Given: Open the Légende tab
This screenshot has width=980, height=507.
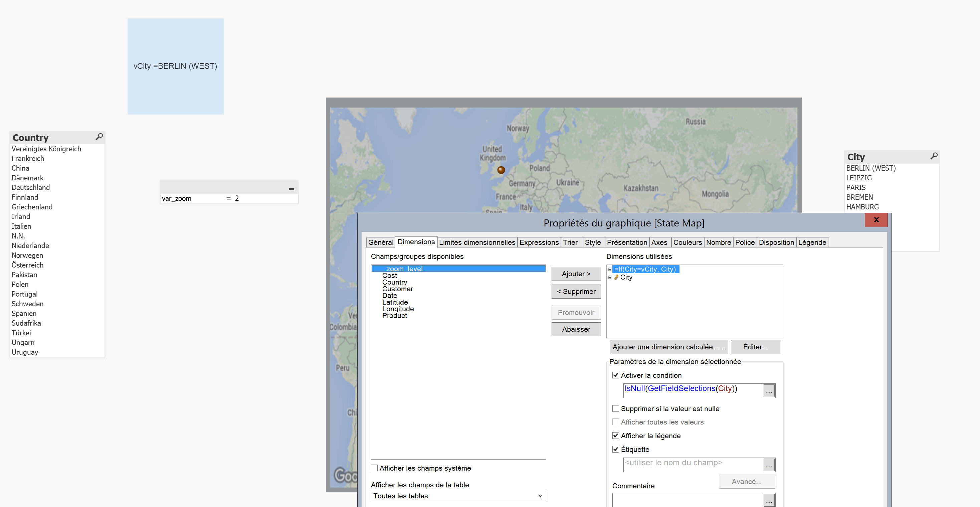Looking at the screenshot, I should tap(812, 242).
